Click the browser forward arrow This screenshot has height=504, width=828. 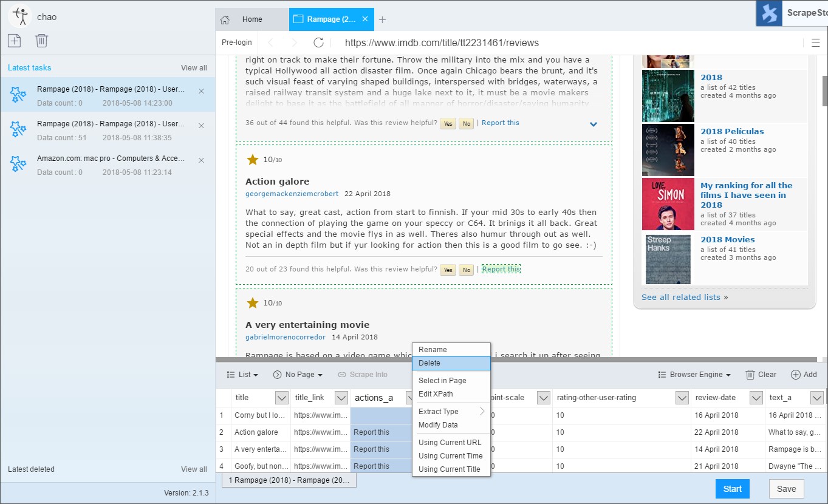pyautogui.click(x=295, y=43)
